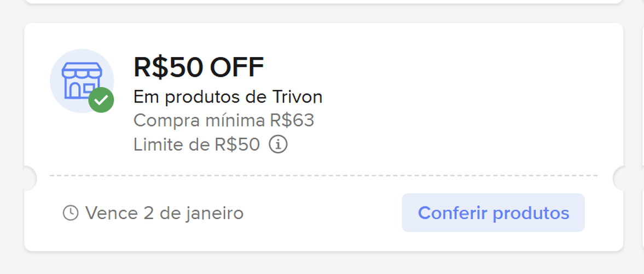The width and height of the screenshot is (644, 274).
Task: Click the left notch cutout of the coupon
Action: coord(30,178)
